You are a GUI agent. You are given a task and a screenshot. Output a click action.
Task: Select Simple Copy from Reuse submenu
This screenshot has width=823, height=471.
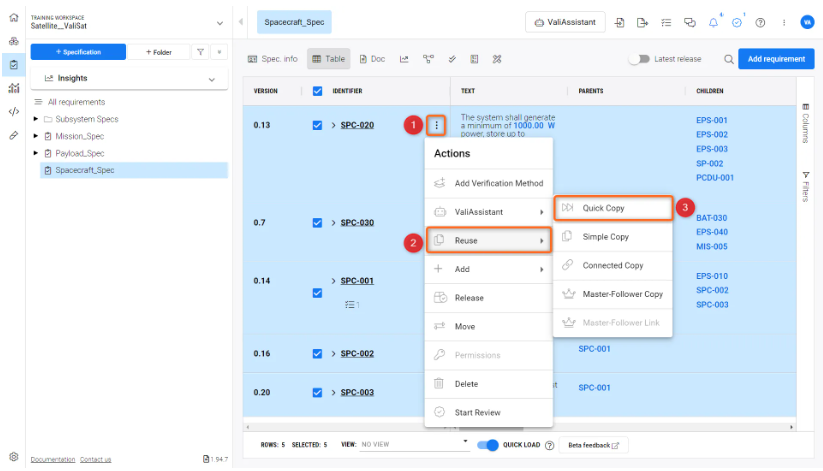pyautogui.click(x=613, y=237)
